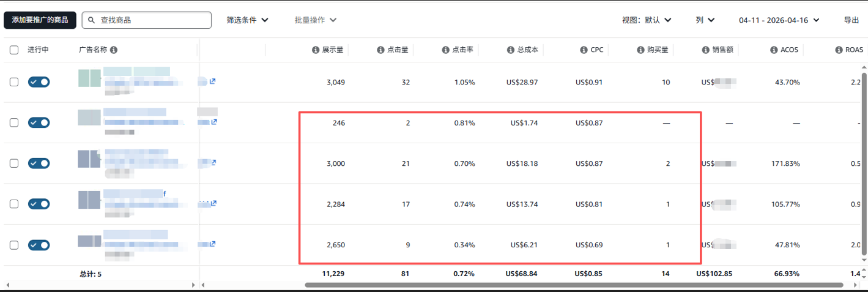Open the 视图：默认 view dropdown
Screen dimensions: 868x292
point(647,20)
